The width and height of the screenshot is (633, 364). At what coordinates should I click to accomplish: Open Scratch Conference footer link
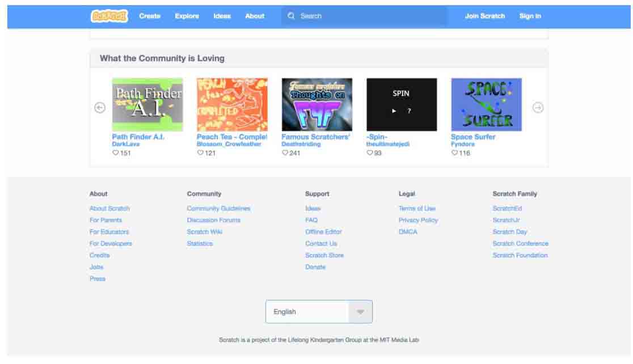(x=520, y=244)
